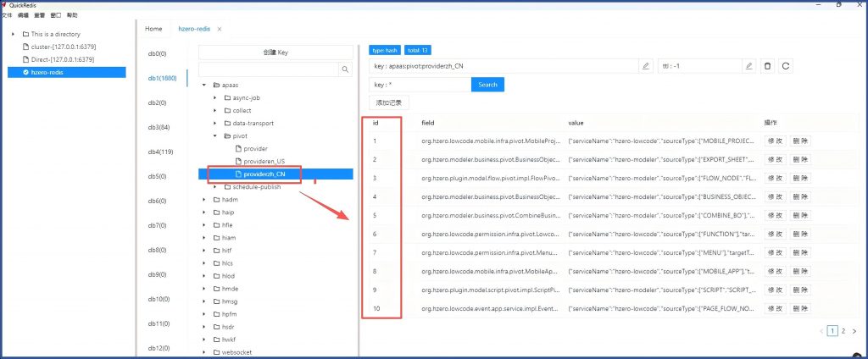The height and width of the screenshot is (359, 868).
Task: Open the 文件 menu
Action: (7, 15)
